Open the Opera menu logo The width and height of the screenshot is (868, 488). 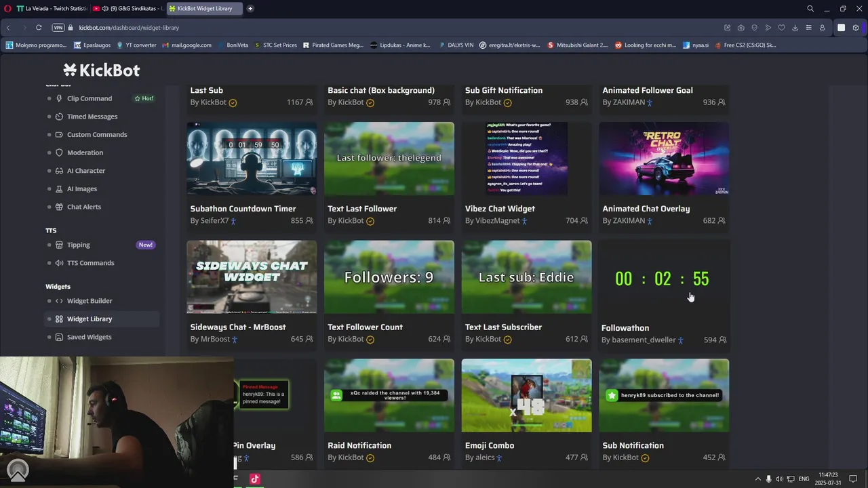pos(8,9)
